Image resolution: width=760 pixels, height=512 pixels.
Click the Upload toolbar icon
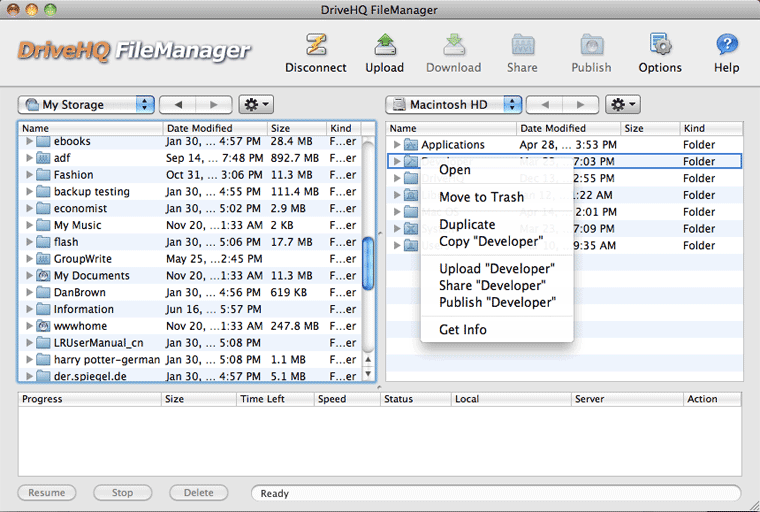pyautogui.click(x=385, y=45)
